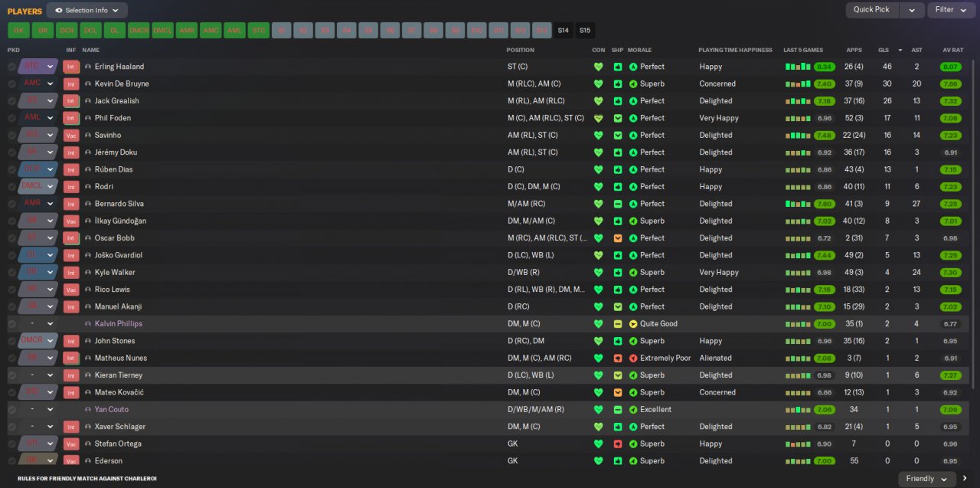This screenshot has height=488, width=980.
Task: Click the condition heart icon for Rodri
Action: 599,187
